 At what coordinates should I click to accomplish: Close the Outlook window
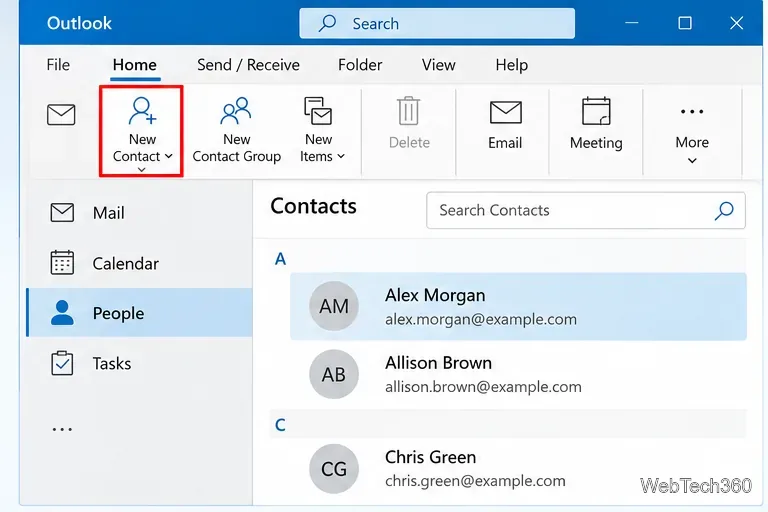(x=736, y=23)
